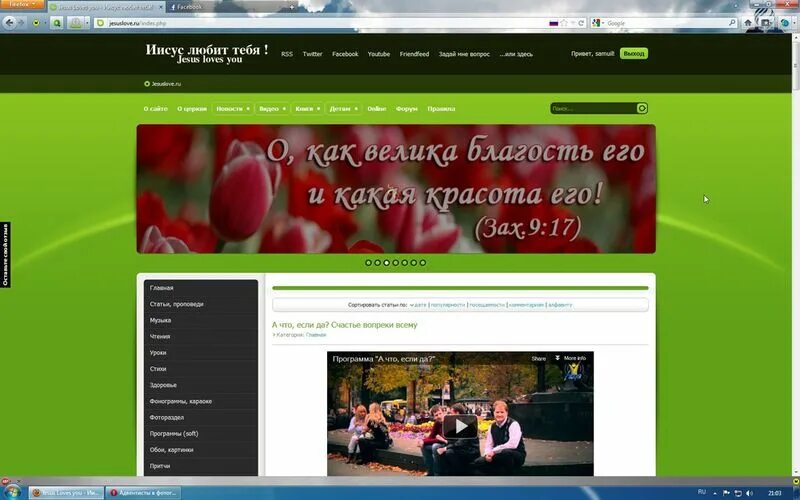Open the browser Home icon
Viewport: 800px width, 500px height.
click(748, 22)
